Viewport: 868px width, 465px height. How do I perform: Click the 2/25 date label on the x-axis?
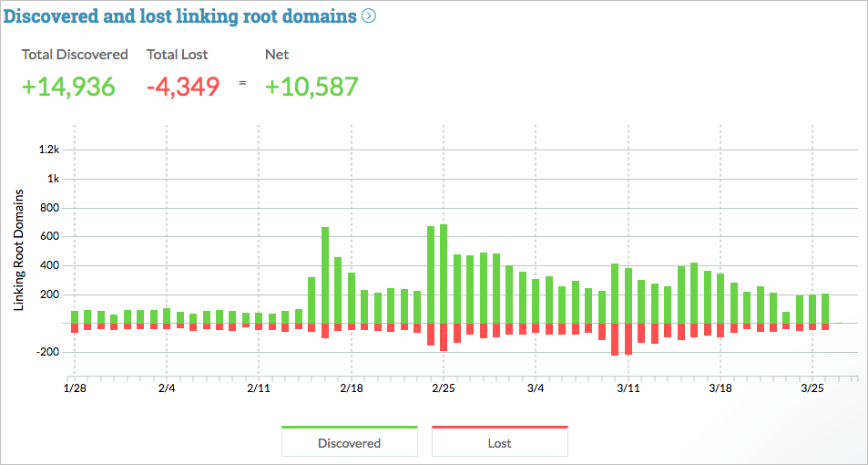444,388
